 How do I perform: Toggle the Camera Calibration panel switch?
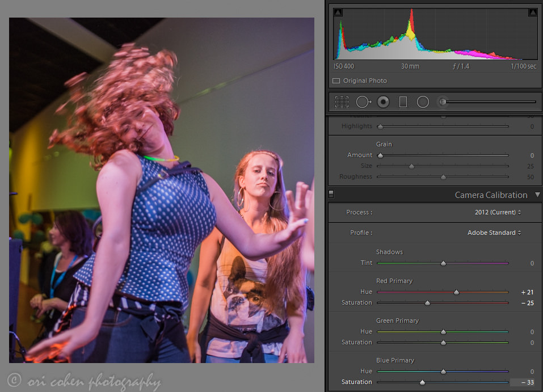point(331,194)
